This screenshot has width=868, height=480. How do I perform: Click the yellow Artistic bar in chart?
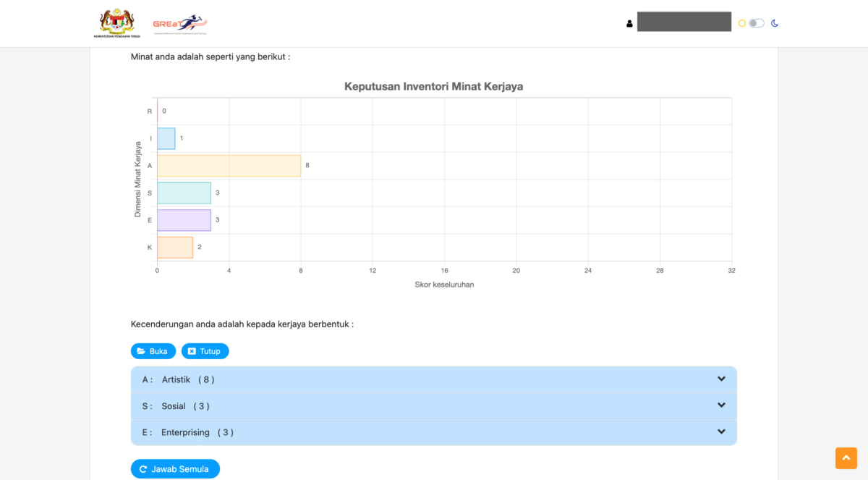tap(229, 166)
